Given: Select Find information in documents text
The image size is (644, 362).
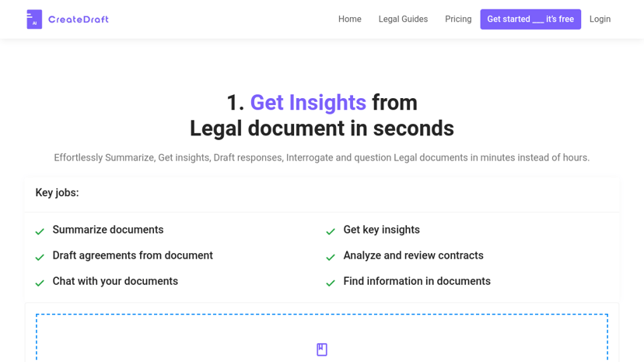Looking at the screenshot, I should click(x=417, y=281).
